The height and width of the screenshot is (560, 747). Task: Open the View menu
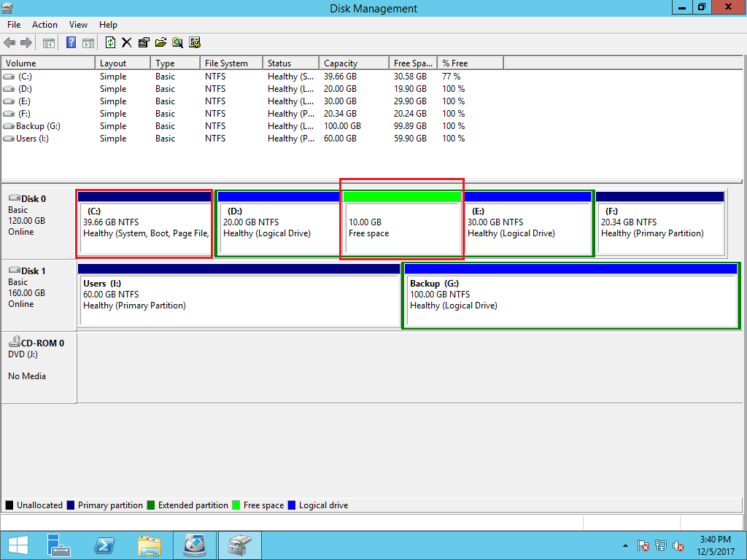tap(78, 25)
